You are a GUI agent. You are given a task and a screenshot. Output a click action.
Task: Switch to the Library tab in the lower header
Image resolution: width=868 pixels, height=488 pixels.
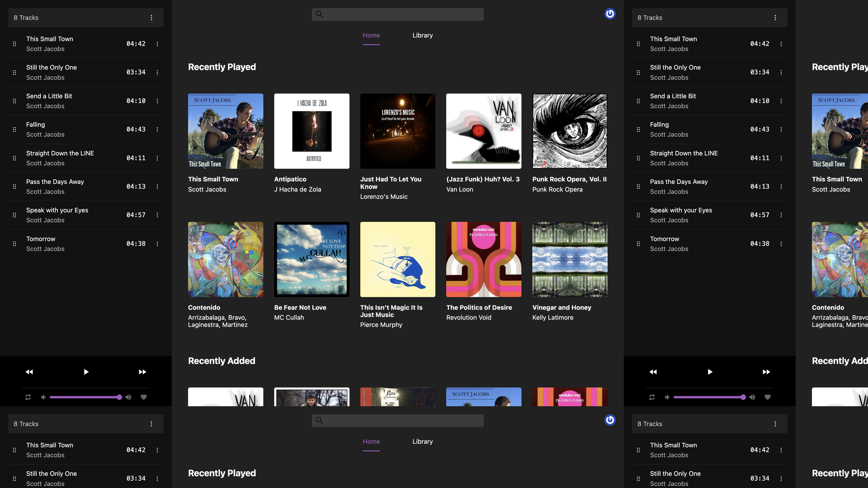[x=423, y=441]
